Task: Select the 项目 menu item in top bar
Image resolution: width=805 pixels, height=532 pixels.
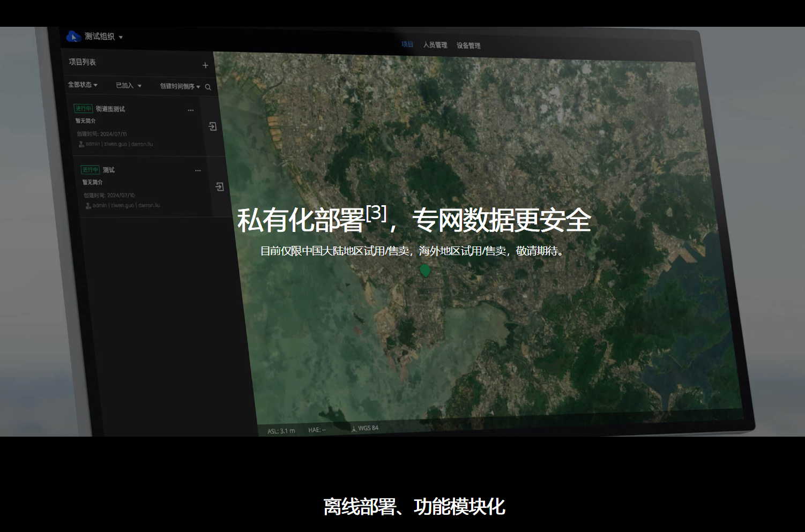Action: (407, 44)
